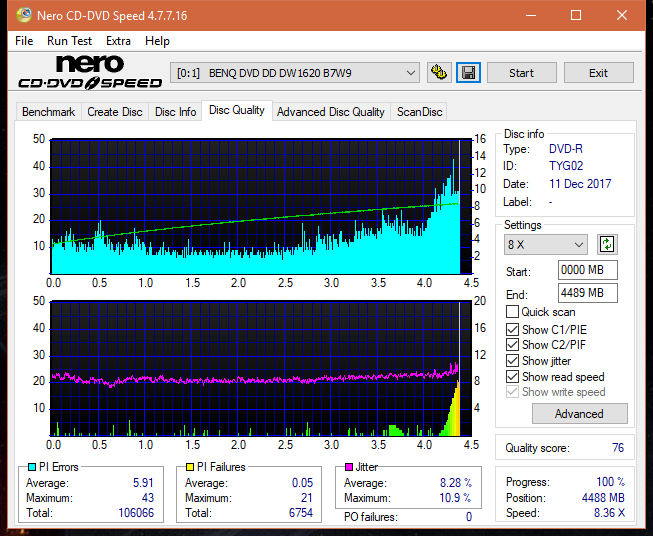Click the Nero app icon in title bar
Viewport: 653px width, 536px height.
(24, 15)
